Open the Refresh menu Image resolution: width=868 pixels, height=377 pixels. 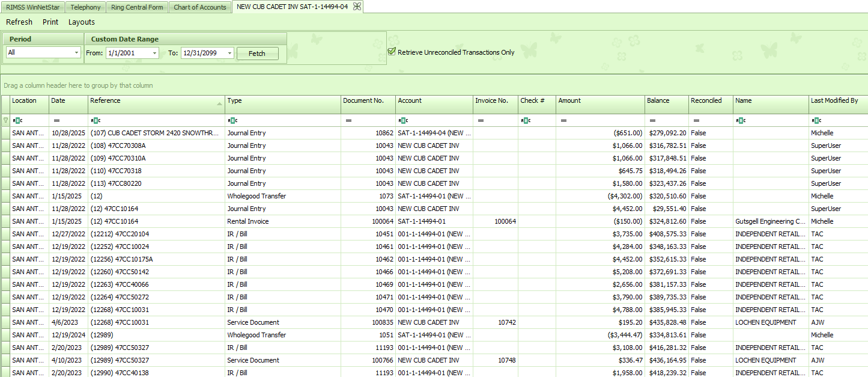click(19, 22)
